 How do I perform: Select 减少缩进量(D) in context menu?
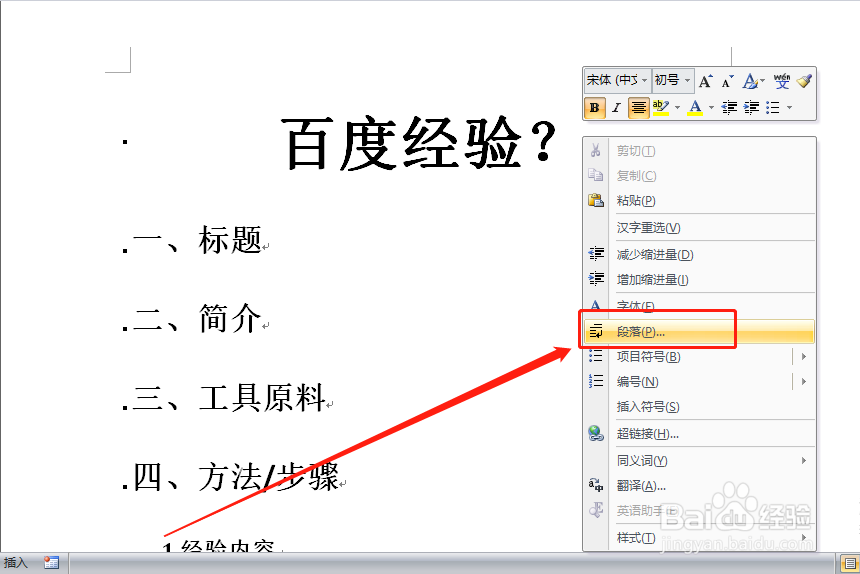pyautogui.click(x=700, y=254)
